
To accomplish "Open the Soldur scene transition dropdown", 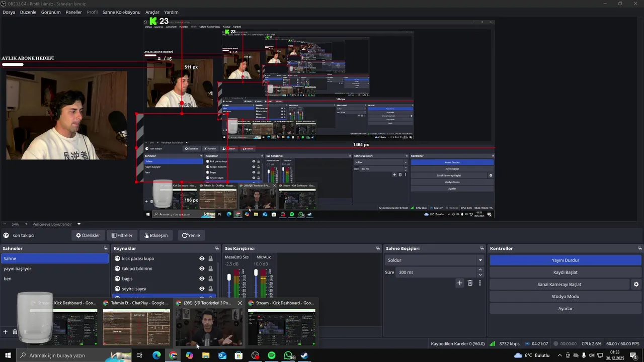I will click(435, 260).
